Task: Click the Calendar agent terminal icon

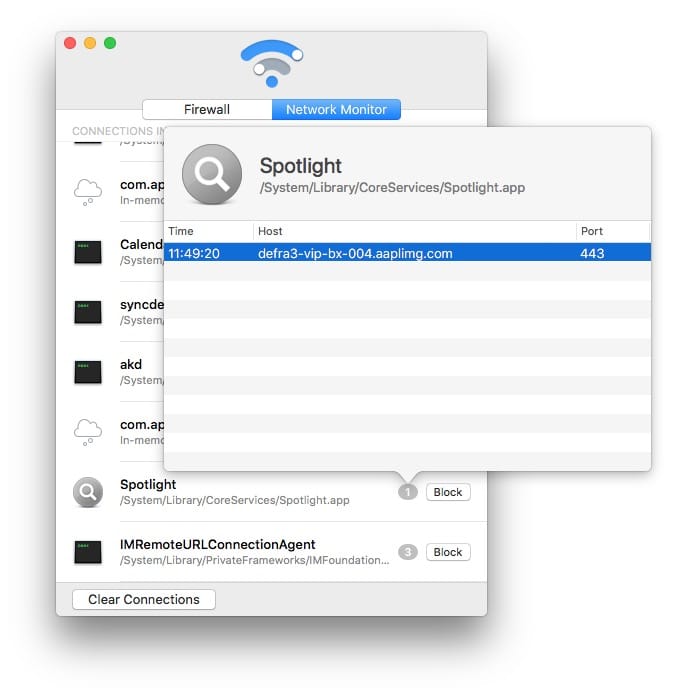Action: pos(88,252)
